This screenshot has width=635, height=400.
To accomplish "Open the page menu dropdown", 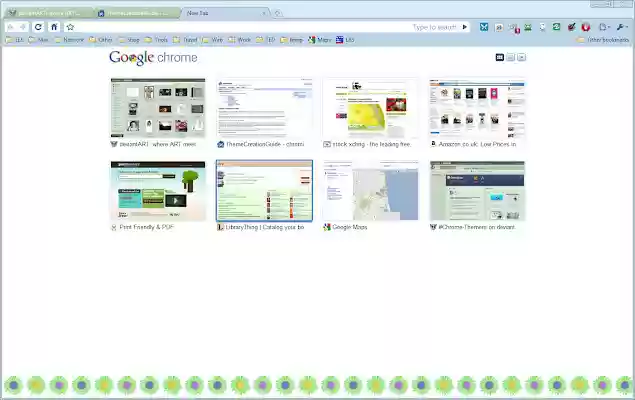I will (604, 27).
